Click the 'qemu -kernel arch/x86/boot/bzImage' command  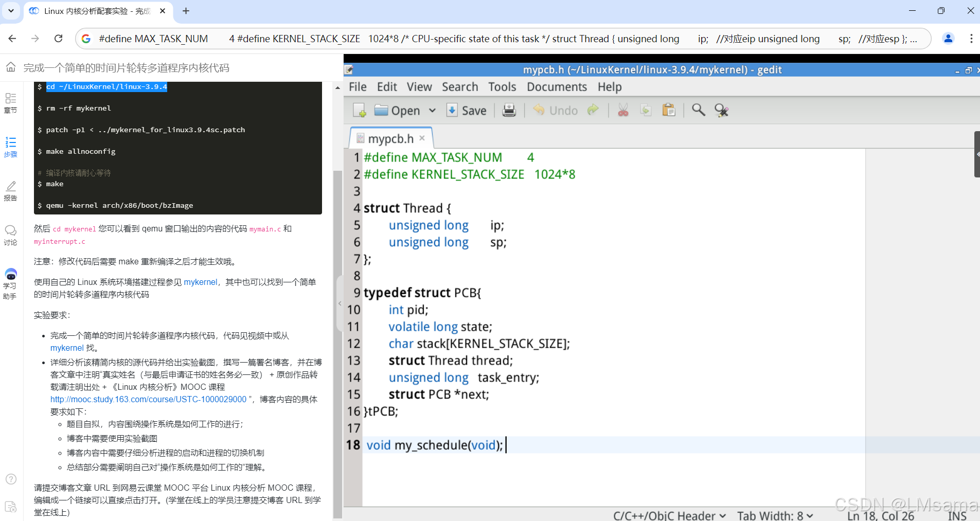coord(119,205)
